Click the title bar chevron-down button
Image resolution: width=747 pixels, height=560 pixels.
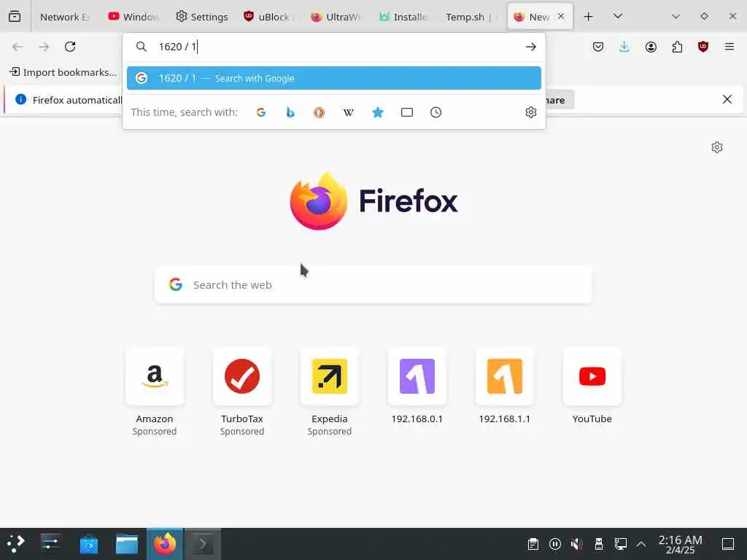[676, 16]
